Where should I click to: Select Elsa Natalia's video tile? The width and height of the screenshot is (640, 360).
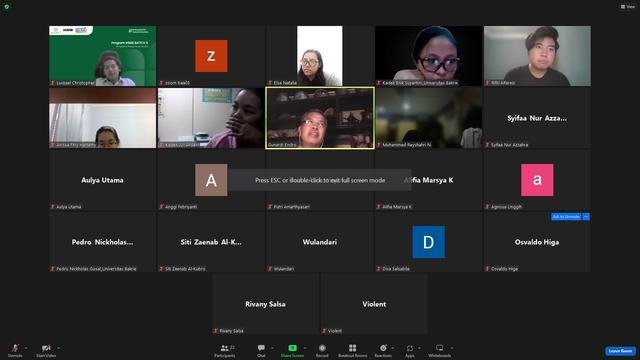coord(320,56)
